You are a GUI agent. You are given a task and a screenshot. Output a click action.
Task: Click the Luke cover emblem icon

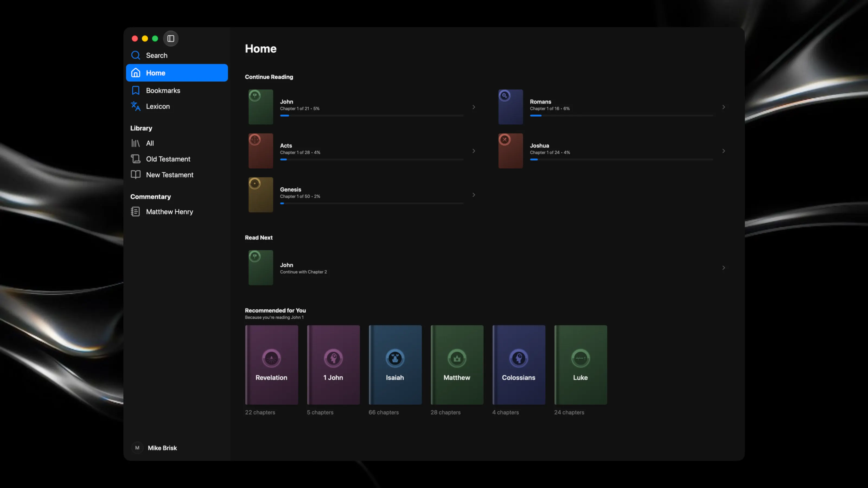point(580,358)
